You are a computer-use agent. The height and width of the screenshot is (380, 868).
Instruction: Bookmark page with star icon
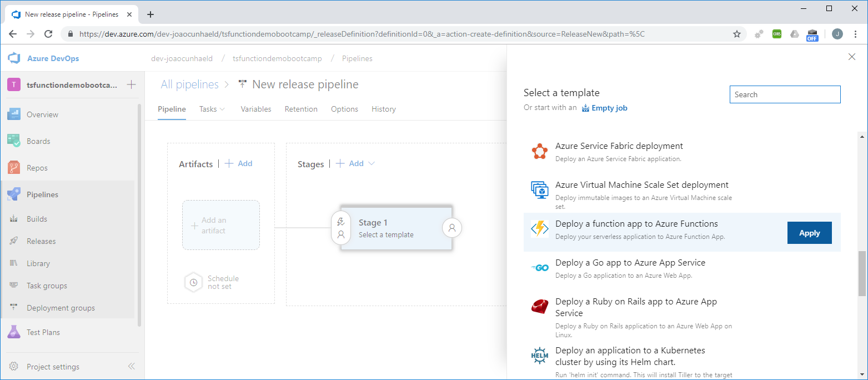click(x=737, y=34)
